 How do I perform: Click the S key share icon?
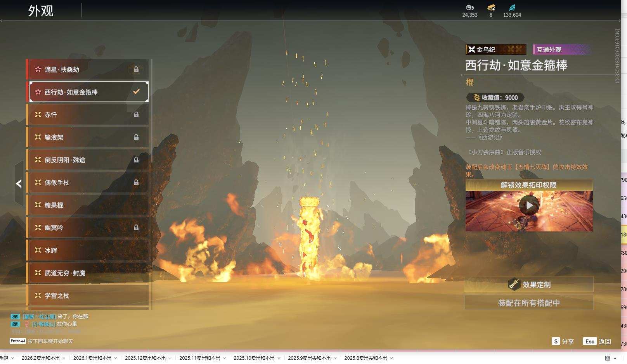click(556, 341)
